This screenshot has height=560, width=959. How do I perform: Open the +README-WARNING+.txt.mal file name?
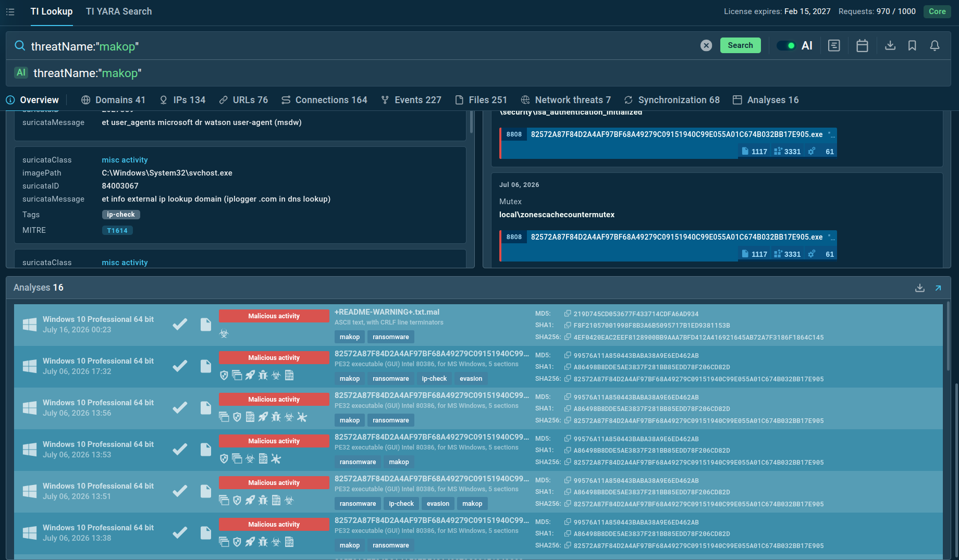pos(387,312)
